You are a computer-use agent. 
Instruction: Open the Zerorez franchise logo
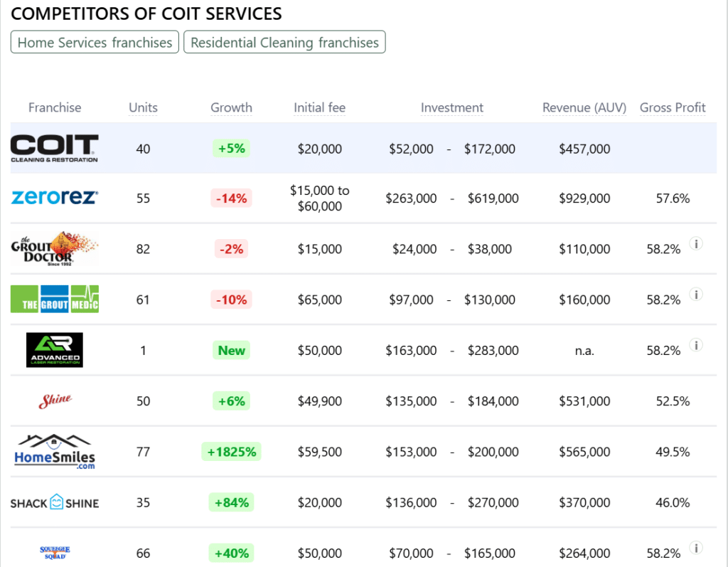54,198
